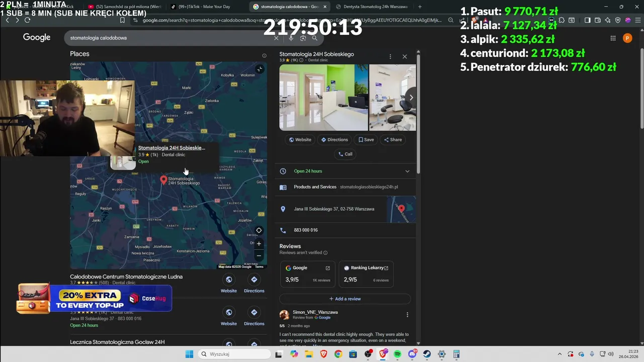Screen dimensions: 644x362
Task: Click the CaseHug 20% extra banner
Action: pyautogui.click(x=95, y=299)
